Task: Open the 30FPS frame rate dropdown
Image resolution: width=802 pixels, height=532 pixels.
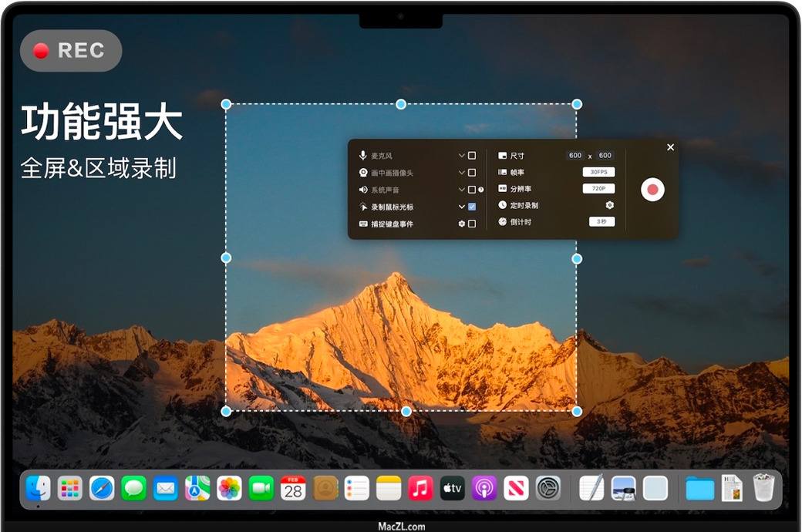Action: pyautogui.click(x=598, y=172)
